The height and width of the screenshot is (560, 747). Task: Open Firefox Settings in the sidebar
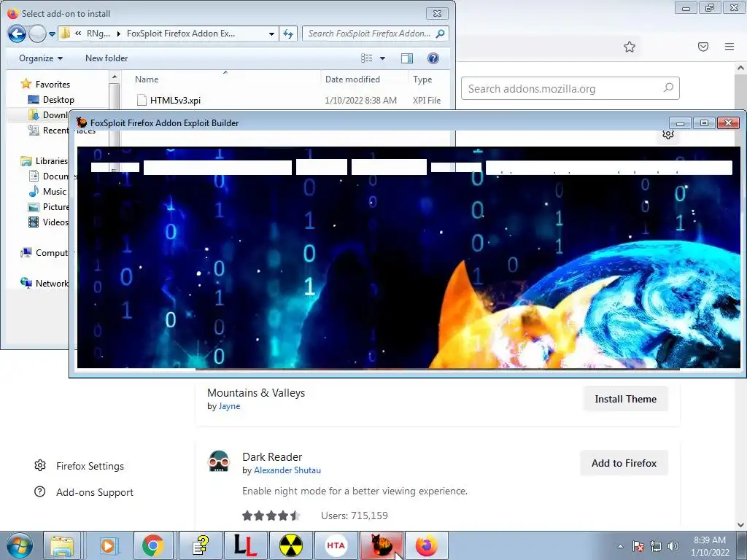point(79,466)
